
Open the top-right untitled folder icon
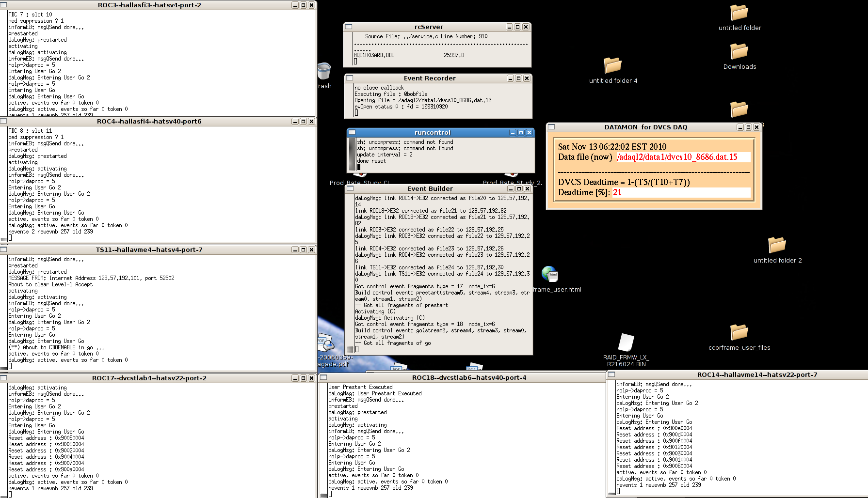pyautogui.click(x=739, y=13)
